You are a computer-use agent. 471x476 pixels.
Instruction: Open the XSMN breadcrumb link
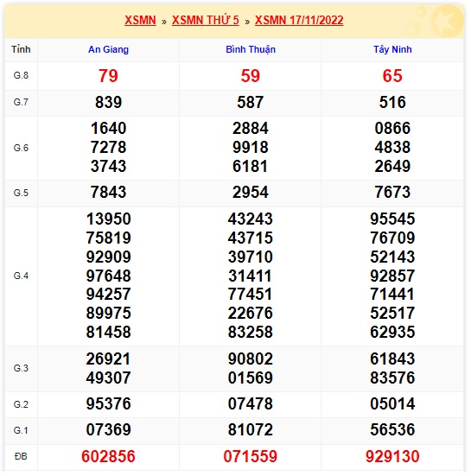tap(140, 21)
